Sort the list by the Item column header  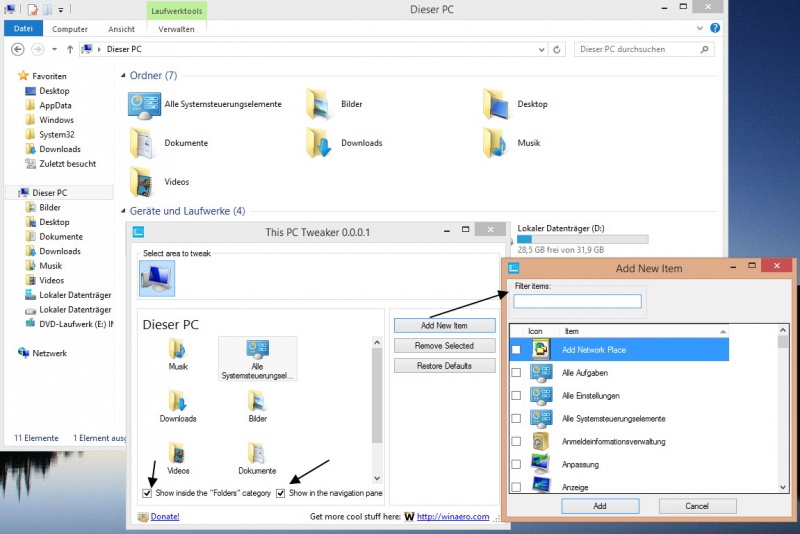pos(644,331)
